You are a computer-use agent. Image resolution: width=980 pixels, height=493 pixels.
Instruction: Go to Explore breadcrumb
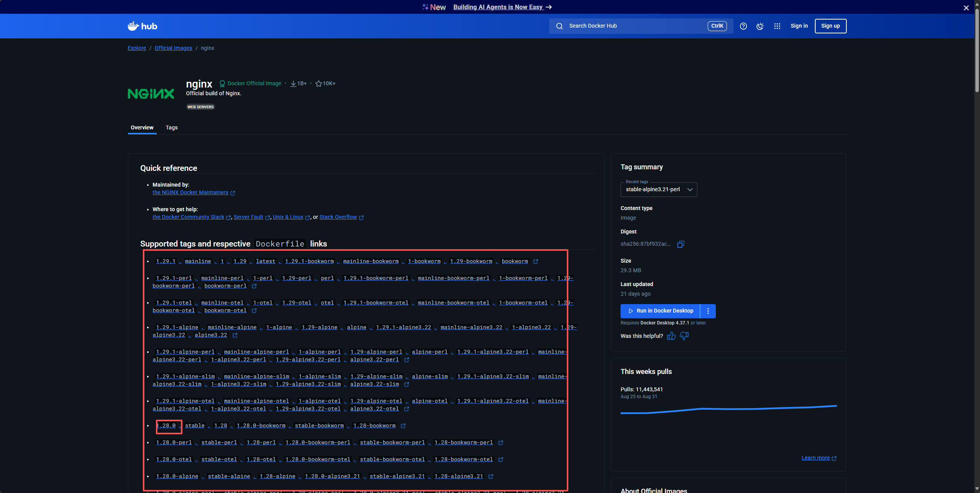[137, 48]
